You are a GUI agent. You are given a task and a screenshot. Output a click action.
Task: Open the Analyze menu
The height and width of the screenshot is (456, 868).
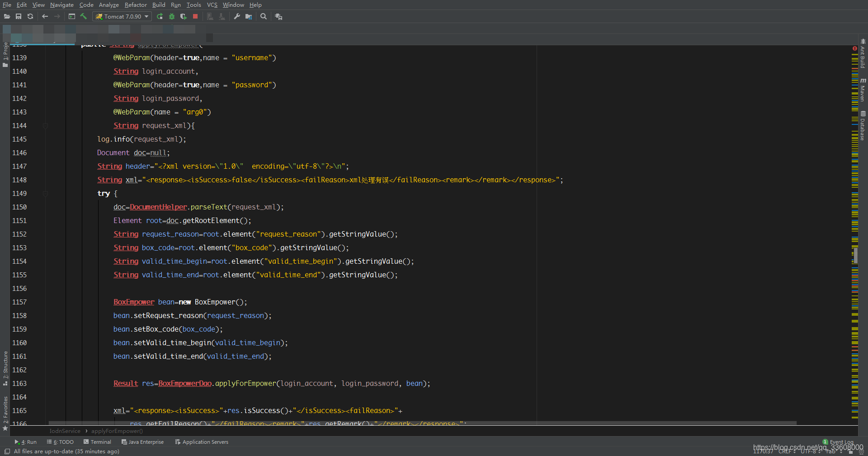[x=108, y=5]
